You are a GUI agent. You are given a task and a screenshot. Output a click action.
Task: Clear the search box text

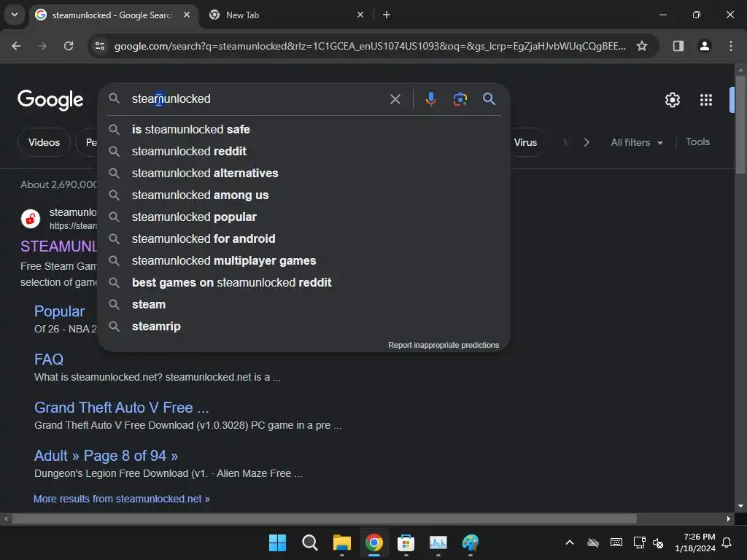[x=395, y=99]
